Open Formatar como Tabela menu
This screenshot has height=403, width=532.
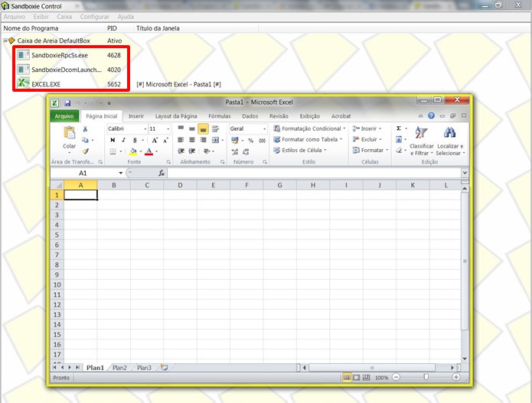(x=308, y=140)
